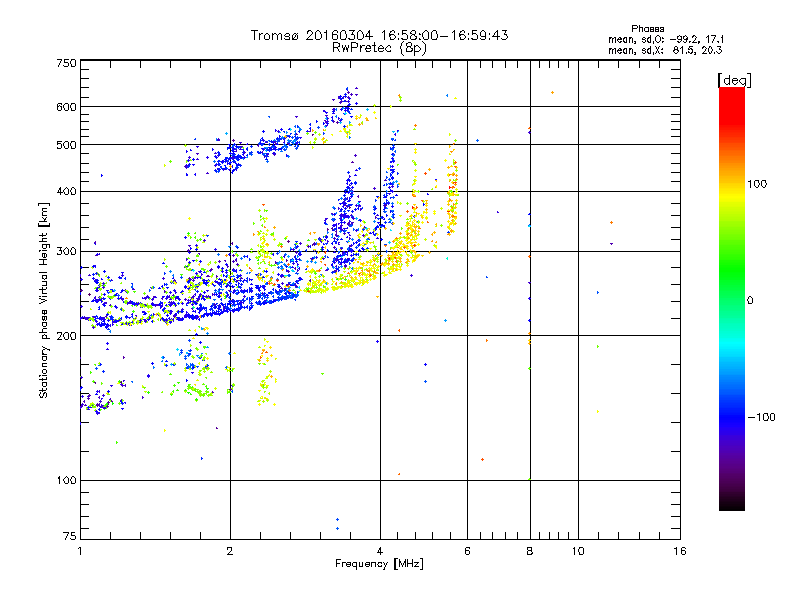Viewport: 800px width, 600px height.
Task: Click the x-axis '1' frequency label
Action: 80,551
